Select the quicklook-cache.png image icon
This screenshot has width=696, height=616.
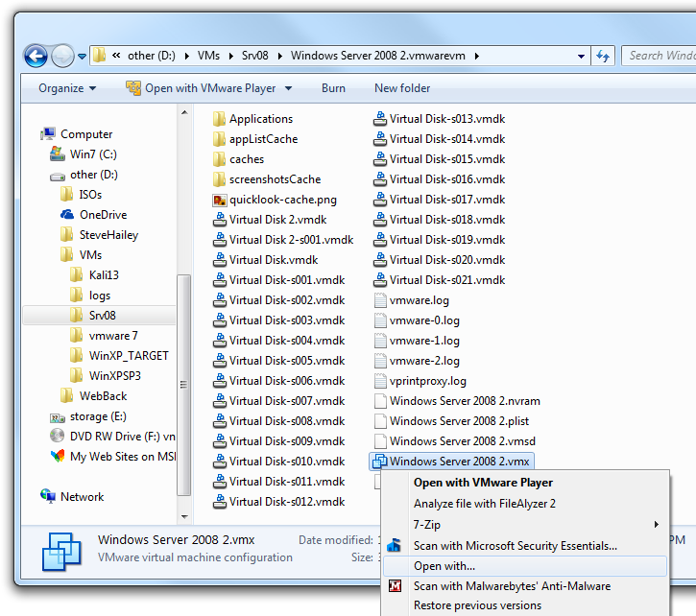click(219, 201)
